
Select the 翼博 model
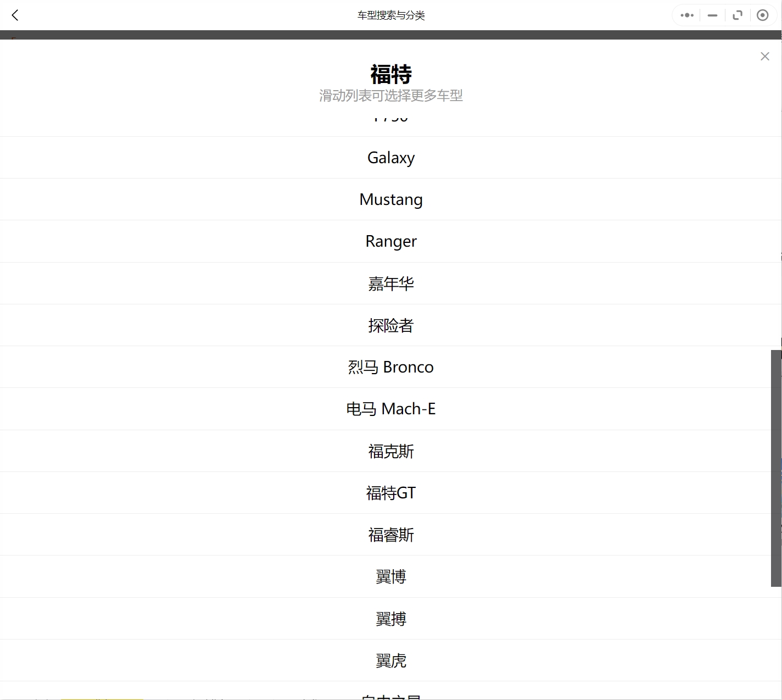tap(391, 576)
